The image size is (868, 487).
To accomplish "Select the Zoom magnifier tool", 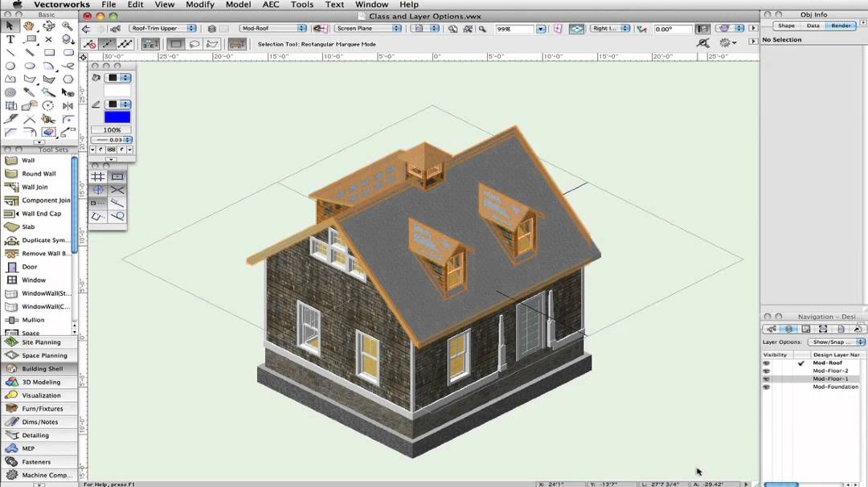I will click(68, 26).
